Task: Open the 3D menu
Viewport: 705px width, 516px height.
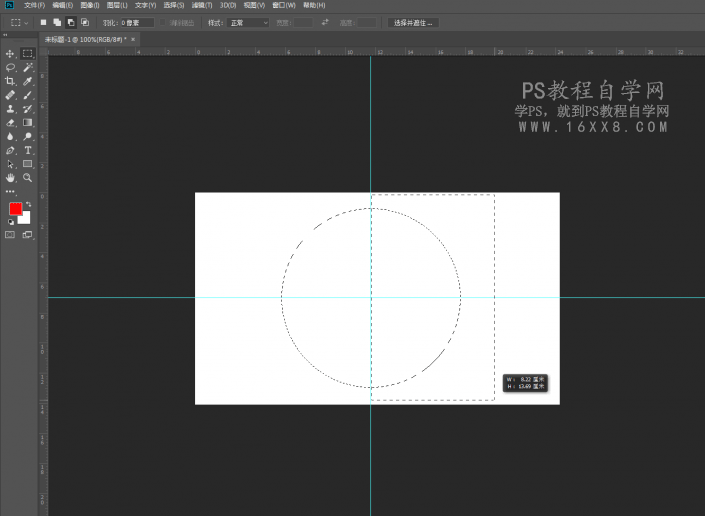Action: click(x=228, y=5)
